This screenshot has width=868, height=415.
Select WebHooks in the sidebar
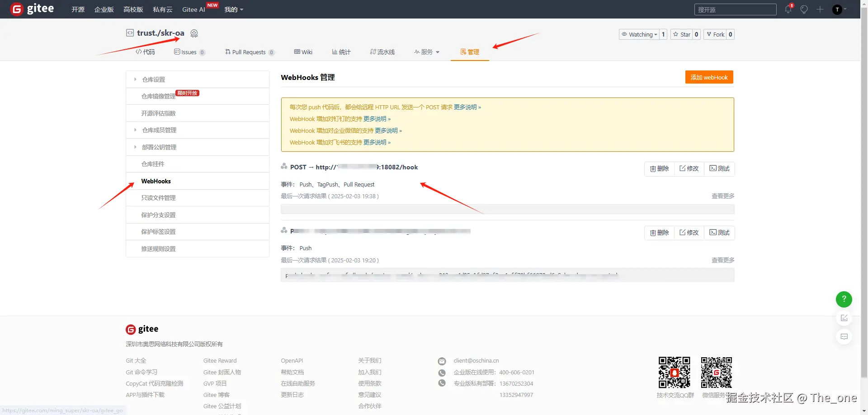(198, 181)
